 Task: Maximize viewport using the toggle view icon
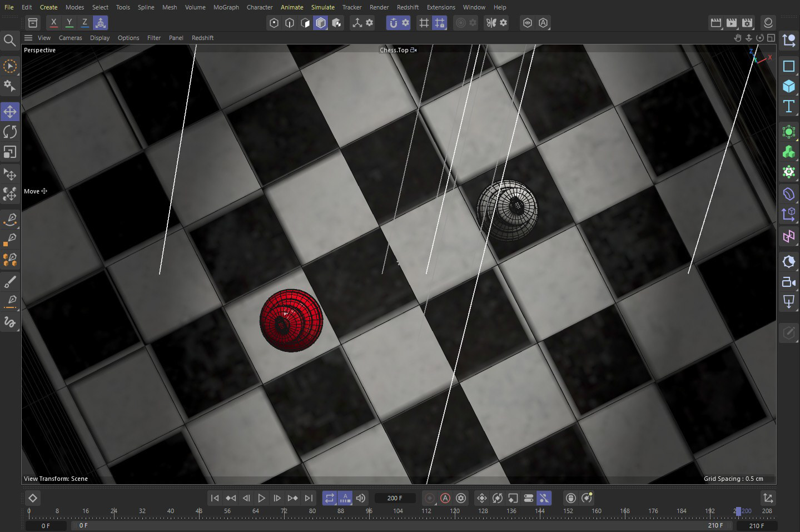point(771,38)
